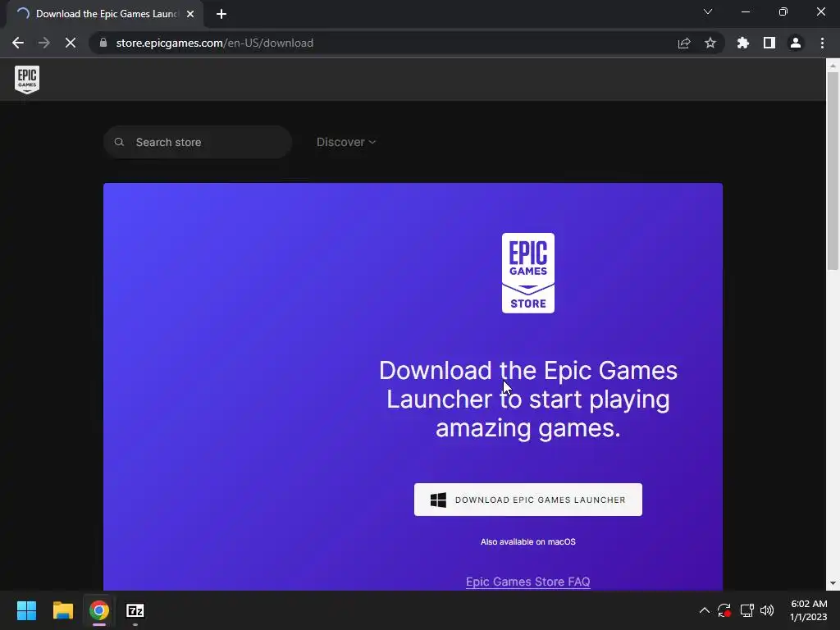View site security lock info

103,43
